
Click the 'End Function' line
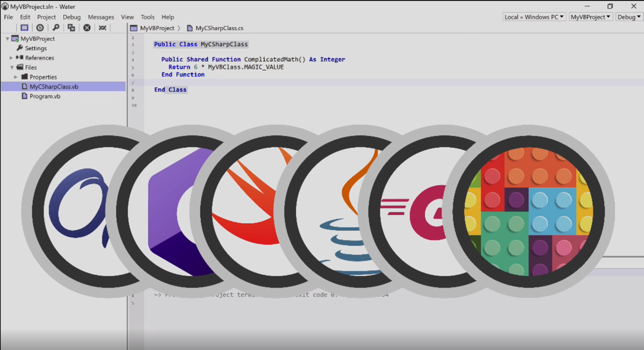(183, 74)
